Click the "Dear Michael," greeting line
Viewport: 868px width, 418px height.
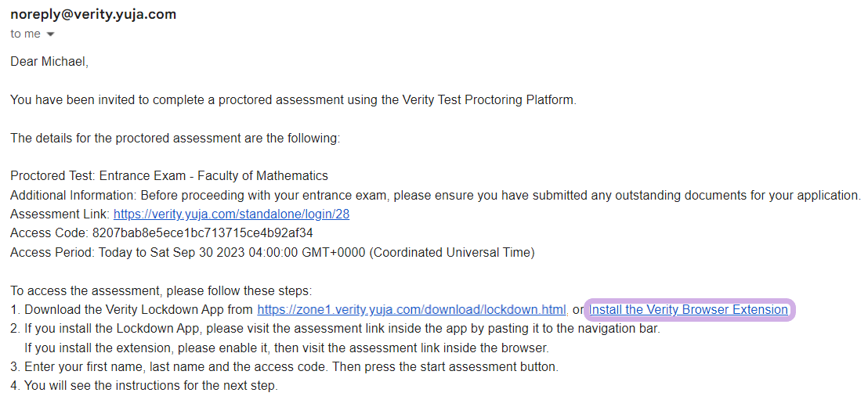pyautogui.click(x=49, y=62)
